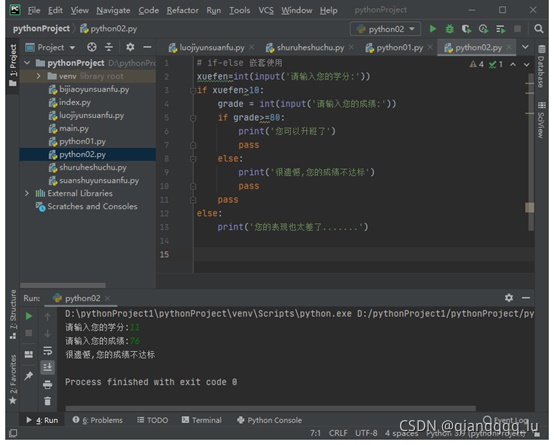554x445 pixels.
Task: Close the python02 Run tab
Action: 108,298
